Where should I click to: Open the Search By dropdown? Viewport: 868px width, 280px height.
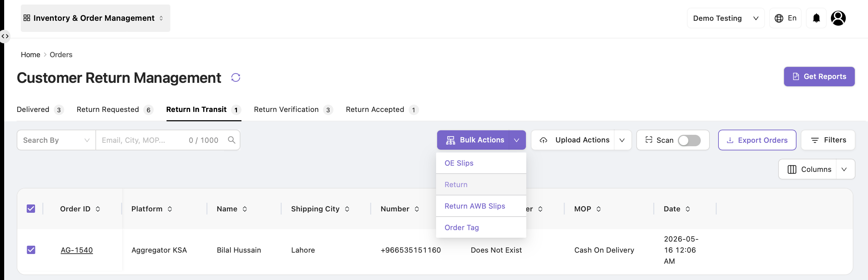56,140
